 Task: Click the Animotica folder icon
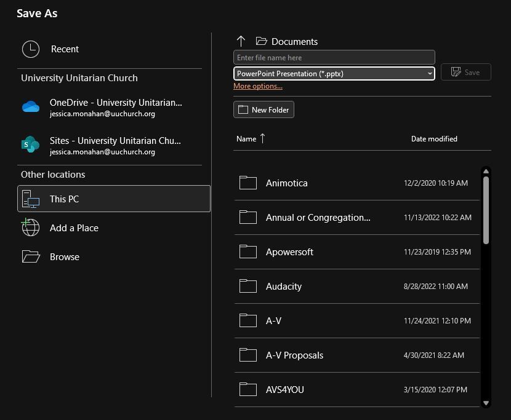(x=247, y=183)
